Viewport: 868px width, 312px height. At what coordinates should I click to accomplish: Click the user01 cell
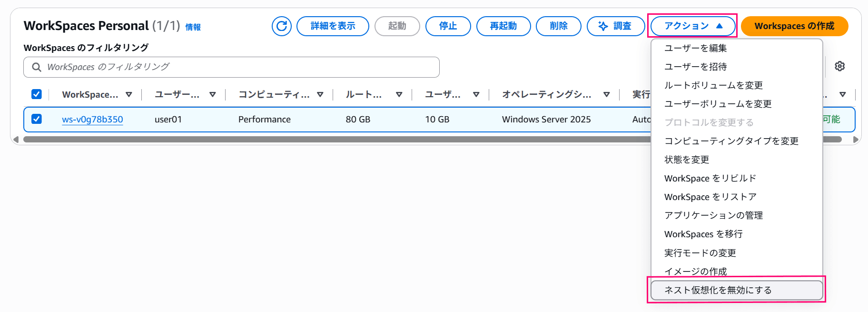tap(168, 120)
